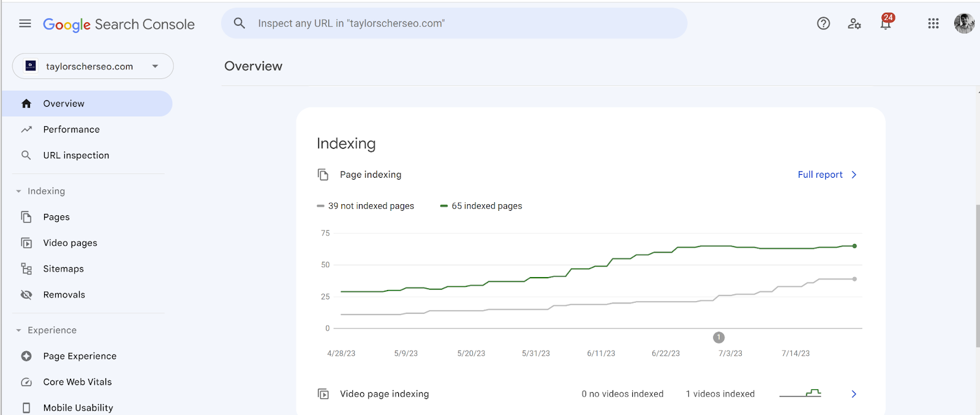Click the URL inspection search field
The image size is (980, 415).
point(453,23)
